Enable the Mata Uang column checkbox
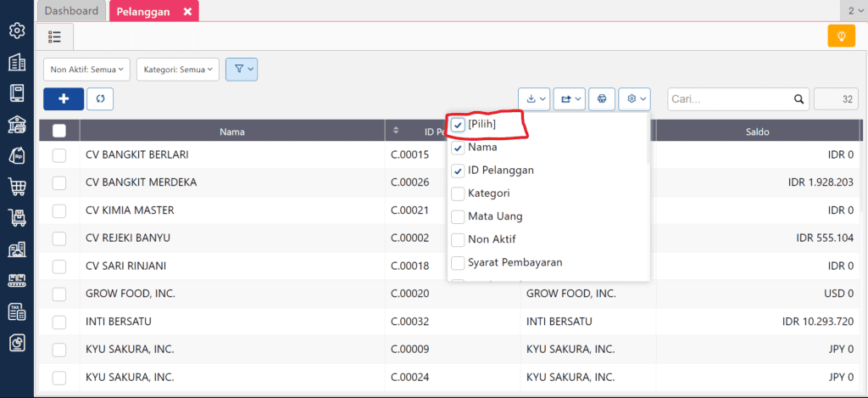The width and height of the screenshot is (868, 398). (459, 216)
